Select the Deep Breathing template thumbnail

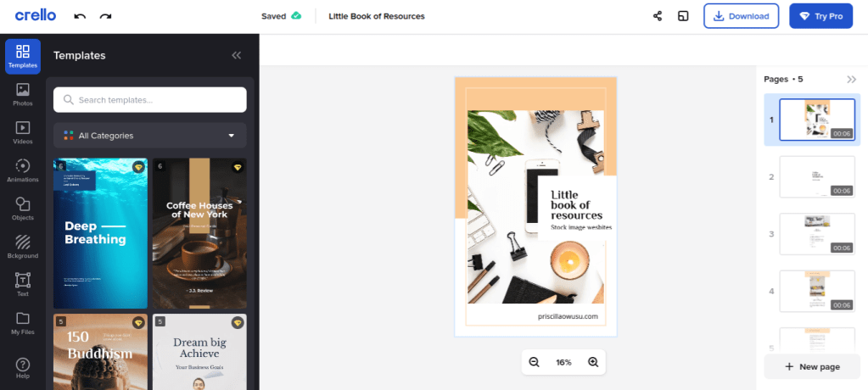[x=100, y=233]
